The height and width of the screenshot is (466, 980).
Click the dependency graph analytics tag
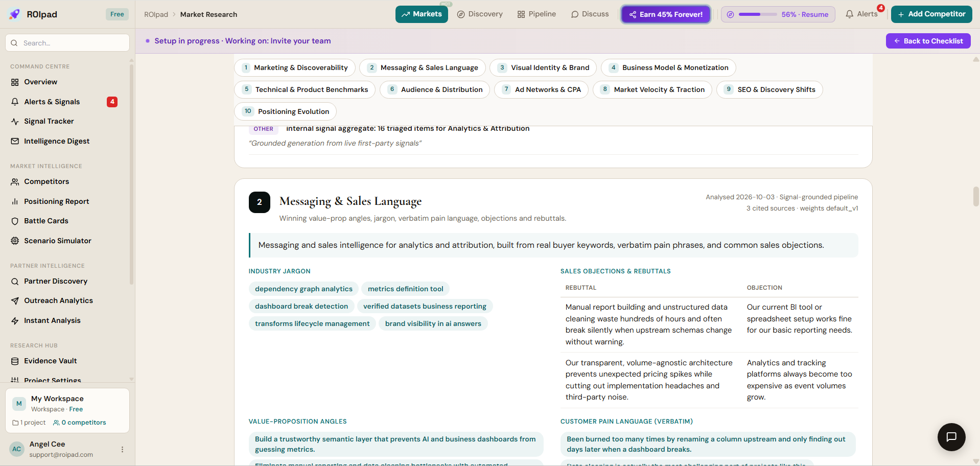tap(304, 289)
